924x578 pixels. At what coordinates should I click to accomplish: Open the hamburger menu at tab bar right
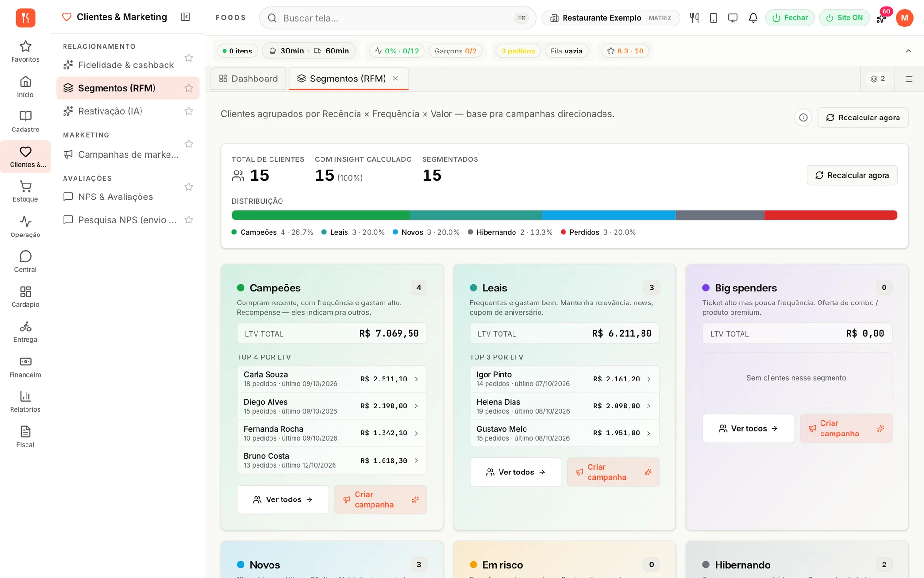(909, 79)
